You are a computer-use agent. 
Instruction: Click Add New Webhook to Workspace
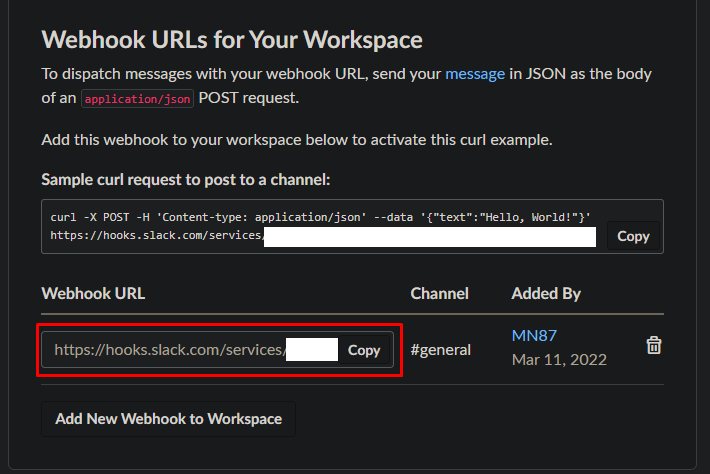[168, 419]
